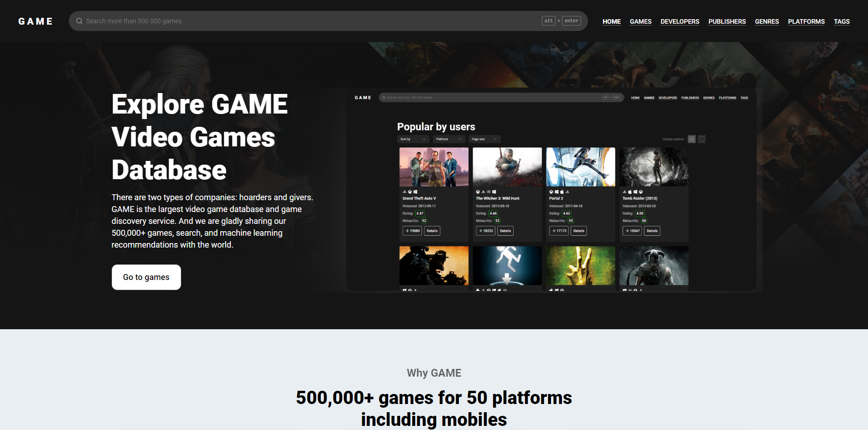The width and height of the screenshot is (868, 430).
Task: Open the PLATFORMS page
Action: tap(806, 21)
